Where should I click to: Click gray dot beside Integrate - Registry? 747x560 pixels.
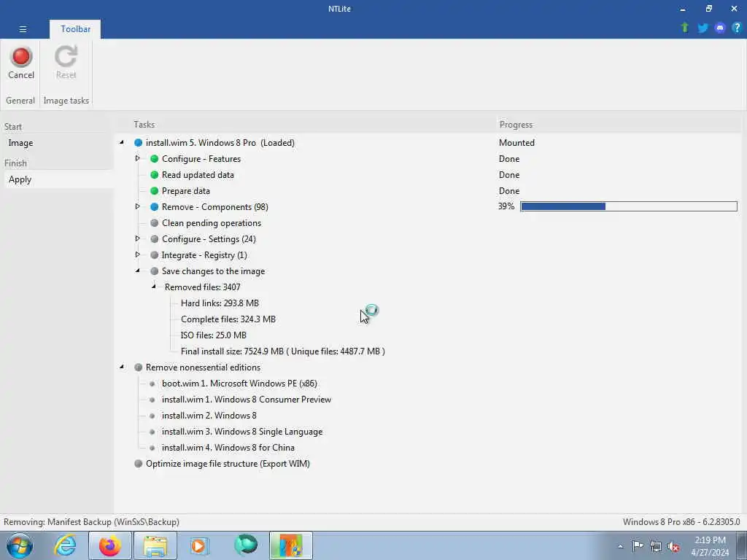[155, 255]
